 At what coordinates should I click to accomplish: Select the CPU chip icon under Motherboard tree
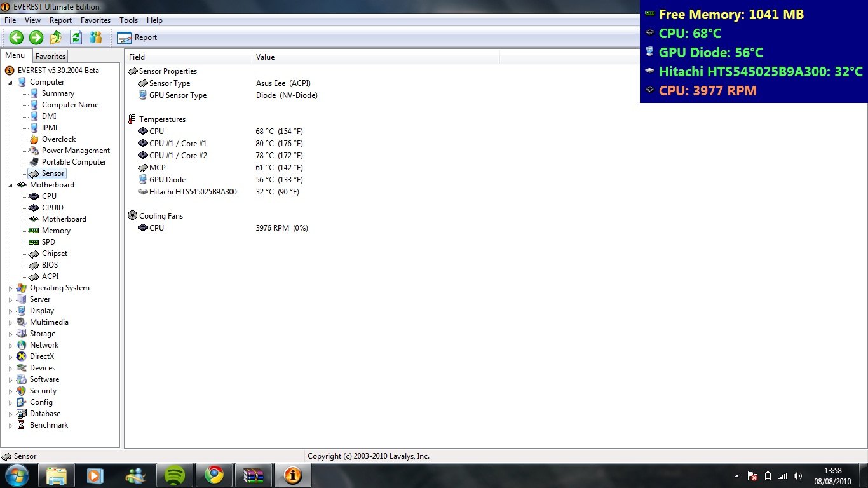(34, 196)
